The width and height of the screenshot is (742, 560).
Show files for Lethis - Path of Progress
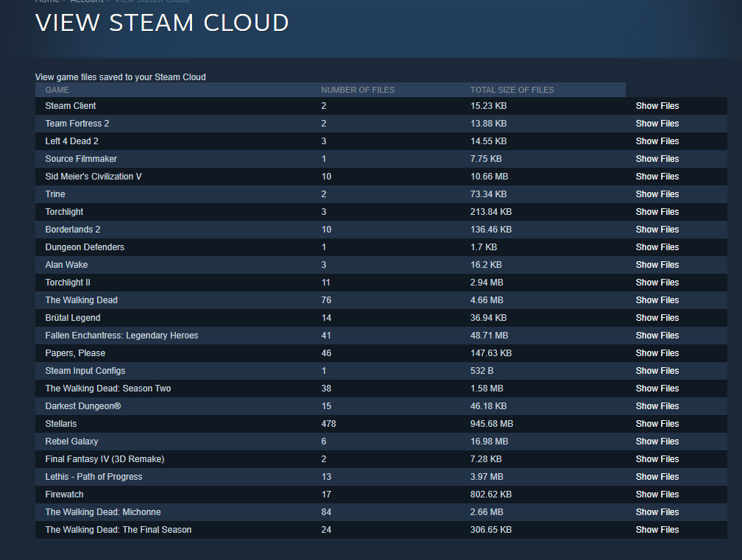coord(657,477)
